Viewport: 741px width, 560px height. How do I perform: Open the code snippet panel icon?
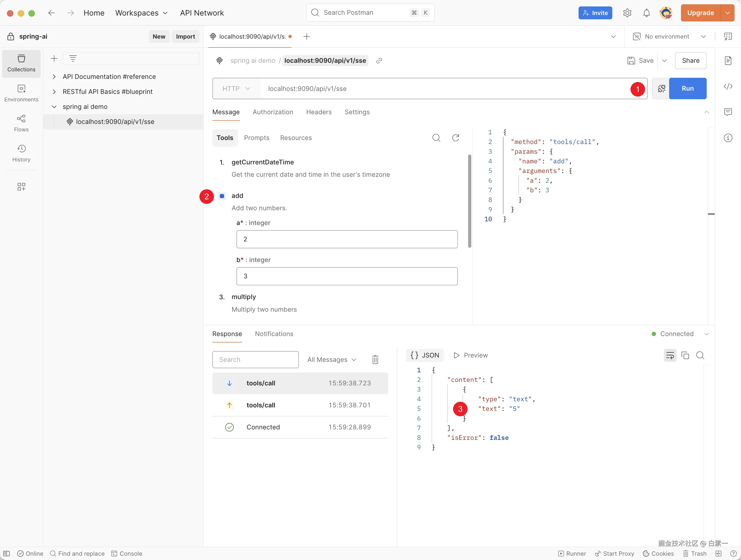coord(728,86)
